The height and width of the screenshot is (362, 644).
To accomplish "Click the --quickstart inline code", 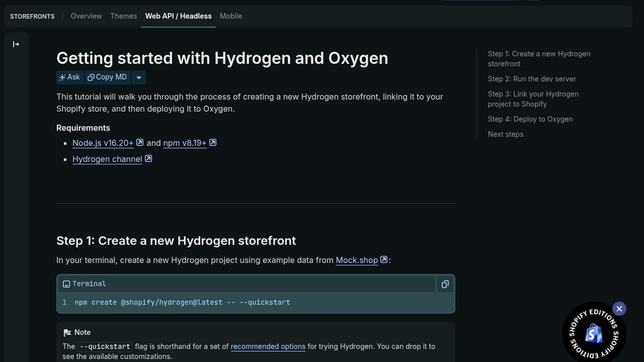I will pyautogui.click(x=105, y=347).
